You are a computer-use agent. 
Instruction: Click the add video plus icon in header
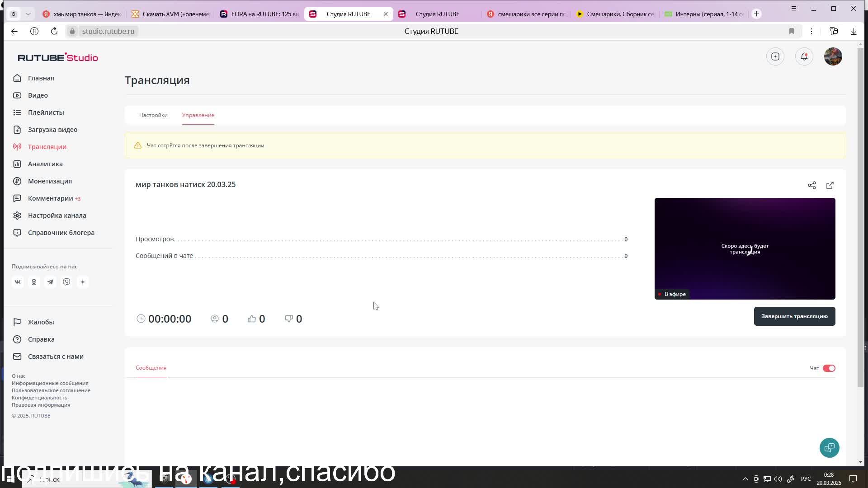pyautogui.click(x=775, y=56)
